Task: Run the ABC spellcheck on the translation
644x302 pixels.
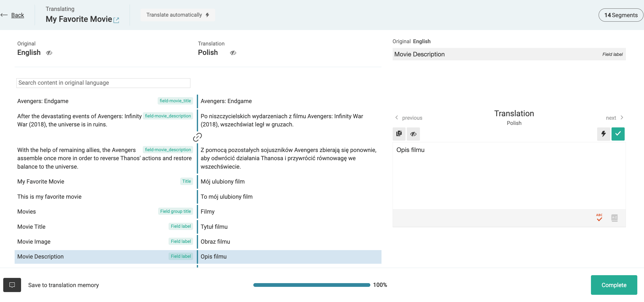Action: click(599, 218)
